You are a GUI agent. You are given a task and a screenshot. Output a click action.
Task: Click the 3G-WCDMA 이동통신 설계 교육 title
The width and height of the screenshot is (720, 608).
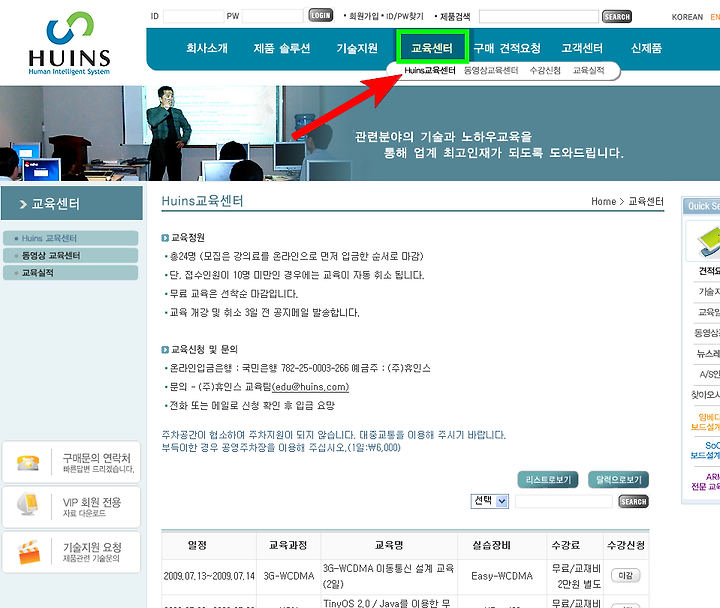pos(388,576)
